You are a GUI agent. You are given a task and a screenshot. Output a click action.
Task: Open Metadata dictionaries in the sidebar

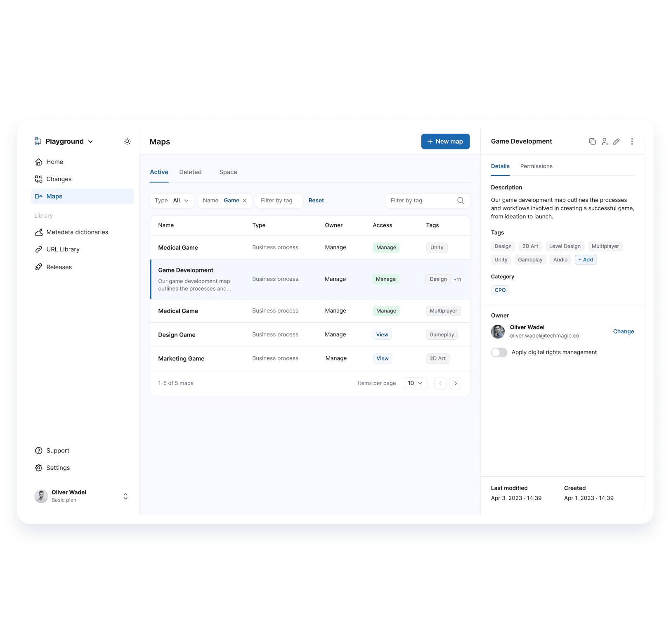coord(83,232)
